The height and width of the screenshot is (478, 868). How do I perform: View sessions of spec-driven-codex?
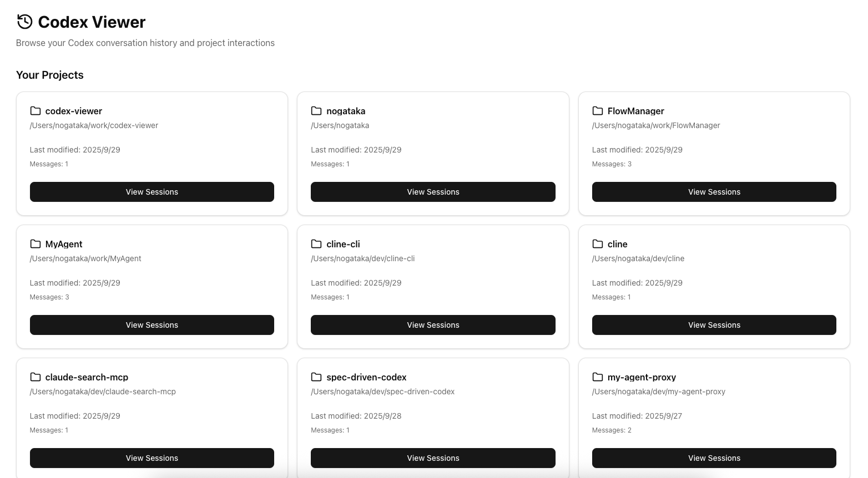point(433,458)
